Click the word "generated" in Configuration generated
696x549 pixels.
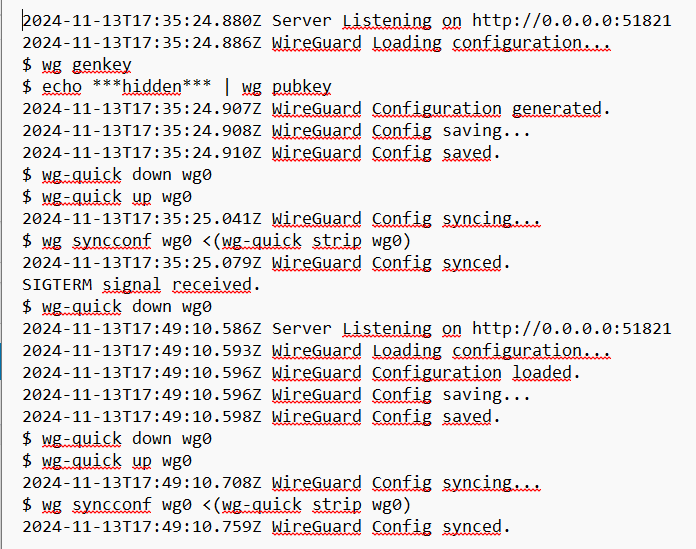pyautogui.click(x=557, y=108)
